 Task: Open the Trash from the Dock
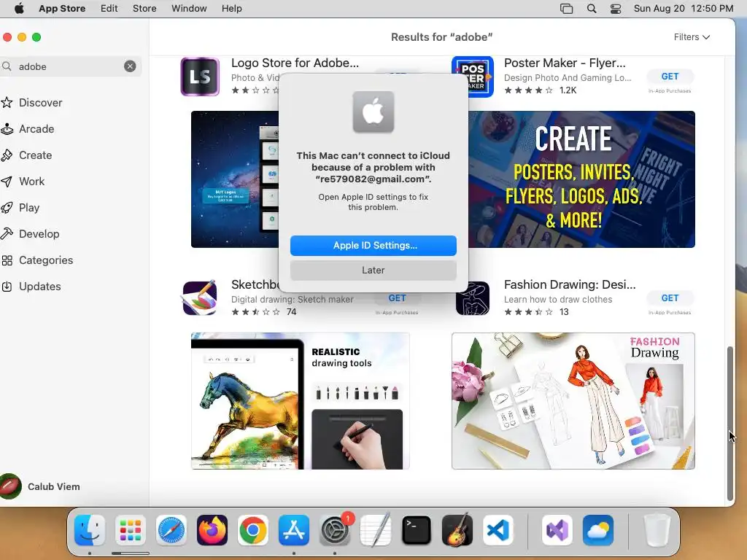click(x=657, y=530)
